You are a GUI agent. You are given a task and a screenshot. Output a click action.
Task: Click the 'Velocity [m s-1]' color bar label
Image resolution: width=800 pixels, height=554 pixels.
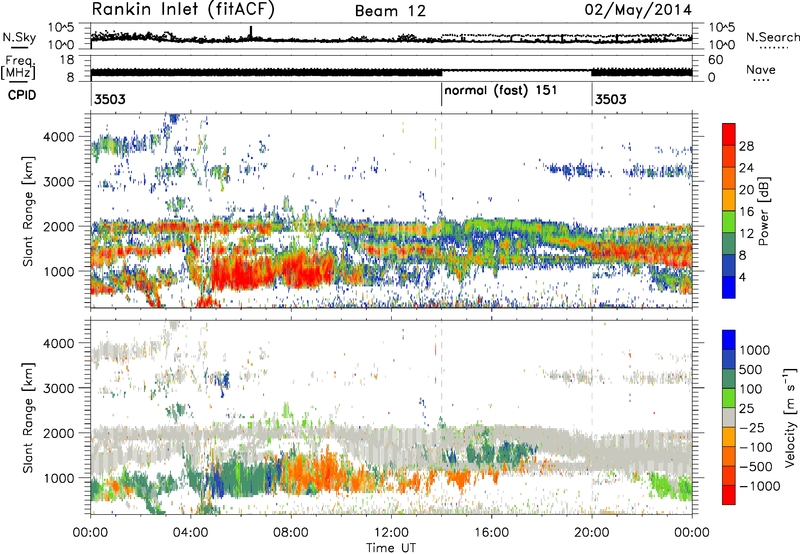coord(790,417)
